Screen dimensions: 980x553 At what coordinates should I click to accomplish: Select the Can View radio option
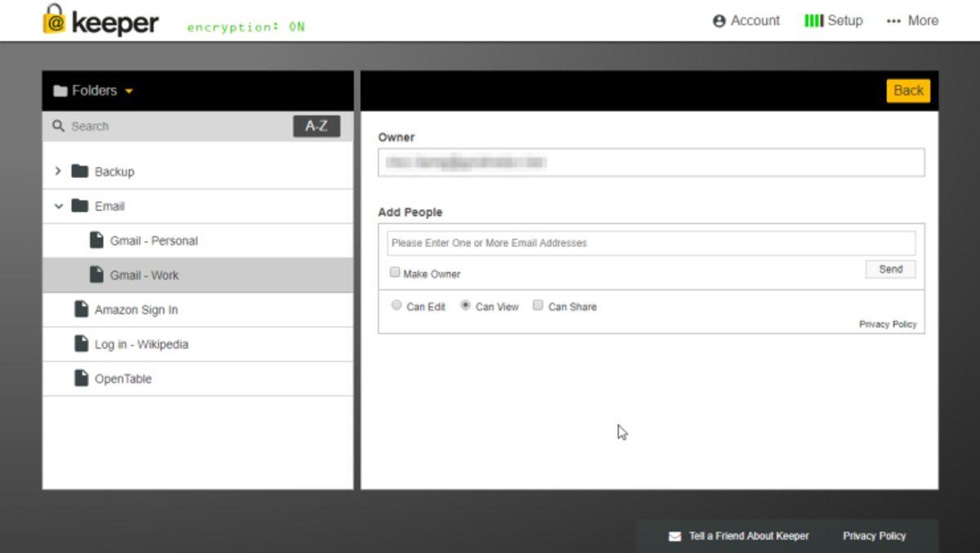click(465, 305)
